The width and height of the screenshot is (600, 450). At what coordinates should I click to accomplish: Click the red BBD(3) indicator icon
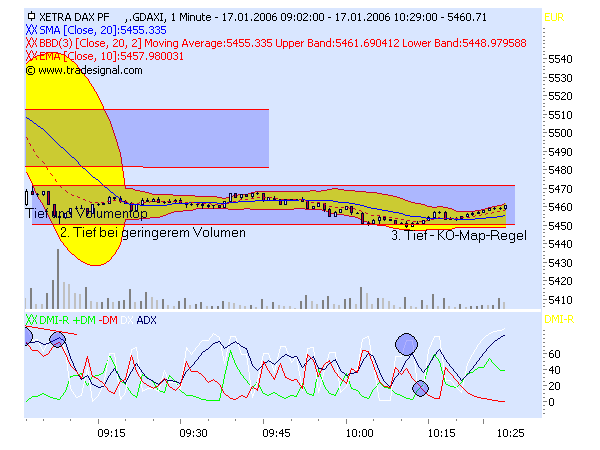click(31, 43)
